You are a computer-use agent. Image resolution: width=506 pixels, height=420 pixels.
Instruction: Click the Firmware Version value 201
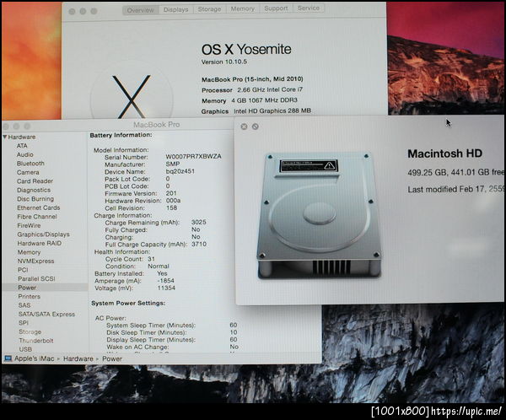(x=171, y=193)
